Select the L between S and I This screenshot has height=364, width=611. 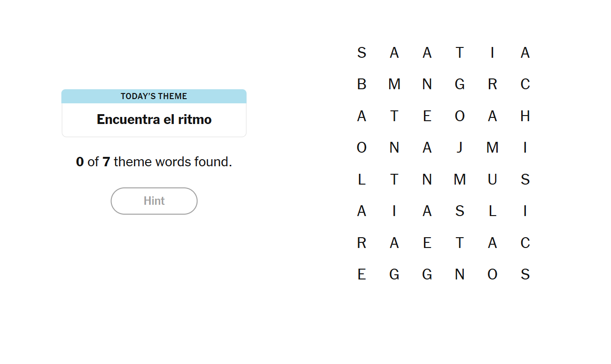[492, 211]
